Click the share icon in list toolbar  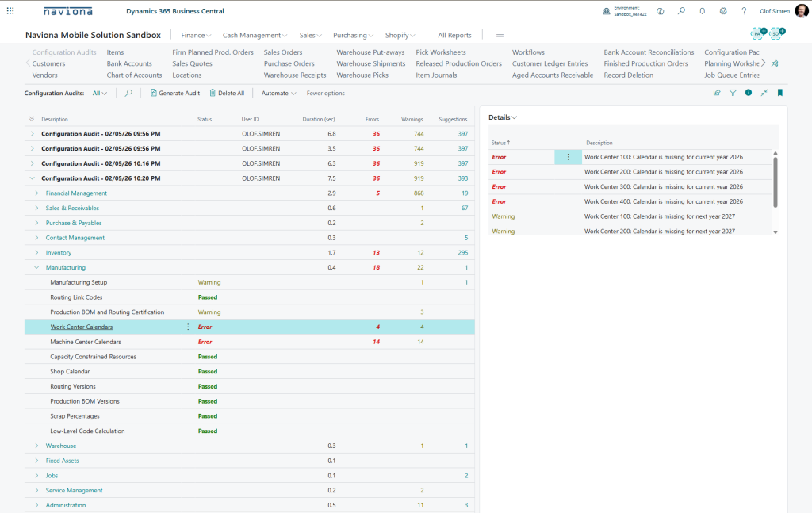[x=717, y=93]
